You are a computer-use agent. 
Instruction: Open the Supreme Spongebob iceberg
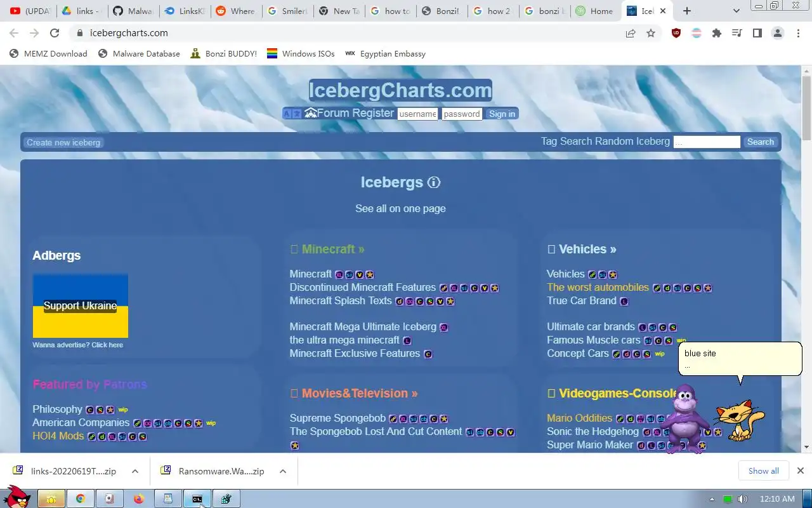pos(337,418)
